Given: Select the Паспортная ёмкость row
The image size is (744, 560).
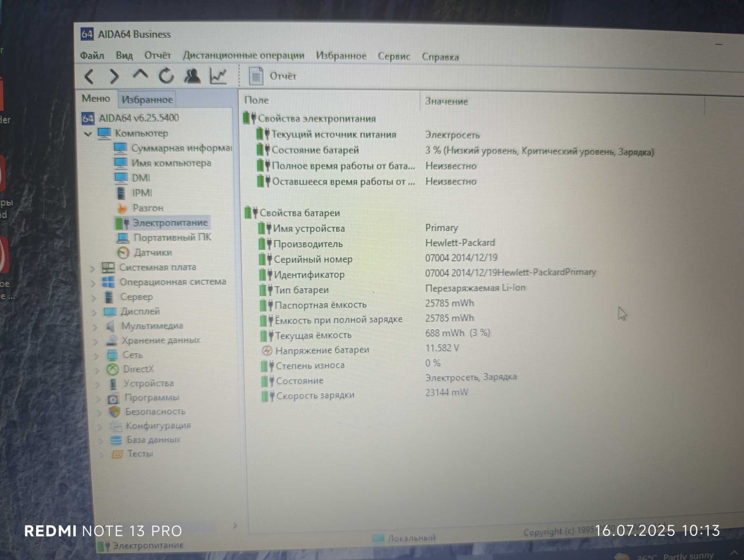Looking at the screenshot, I should click(368, 305).
